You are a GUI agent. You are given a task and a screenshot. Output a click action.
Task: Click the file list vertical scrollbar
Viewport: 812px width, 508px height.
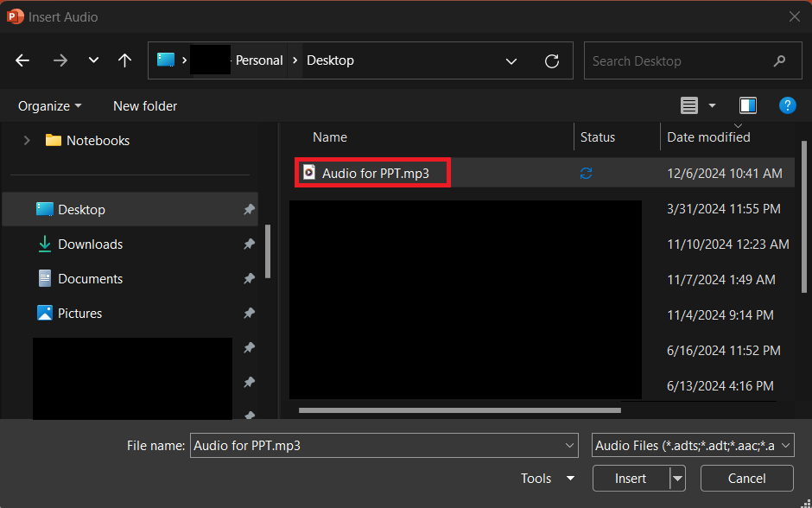[x=804, y=217]
